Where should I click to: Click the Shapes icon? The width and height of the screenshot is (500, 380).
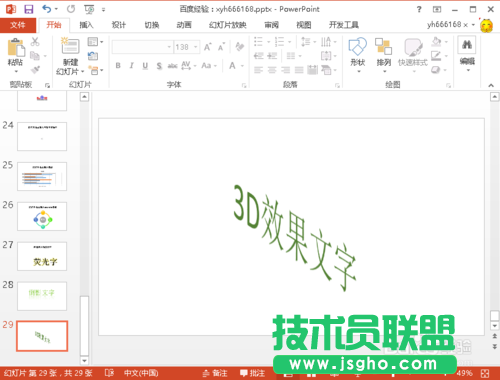(x=358, y=47)
